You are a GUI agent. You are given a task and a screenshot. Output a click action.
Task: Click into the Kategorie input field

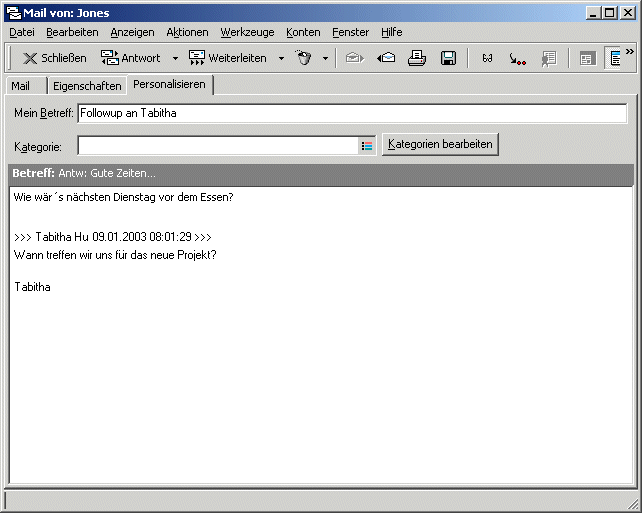tap(218, 146)
